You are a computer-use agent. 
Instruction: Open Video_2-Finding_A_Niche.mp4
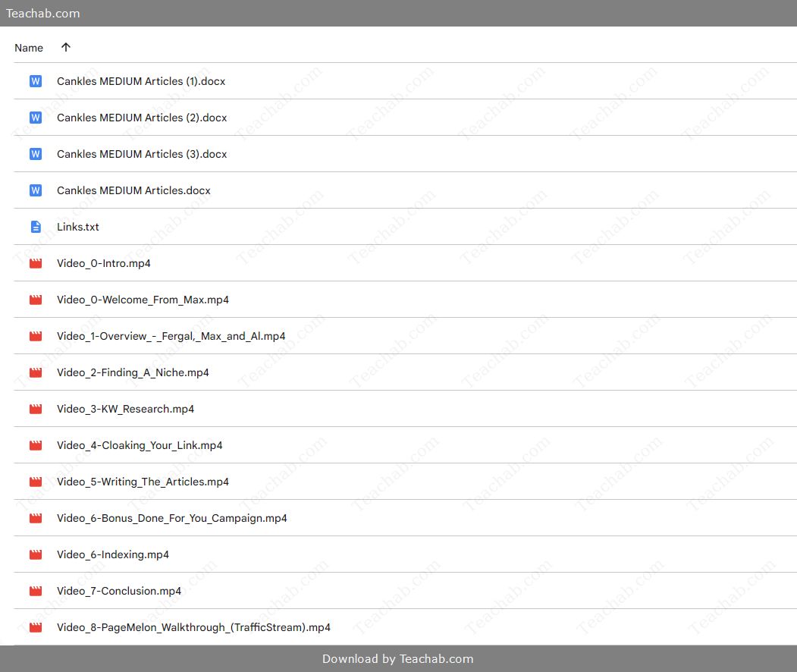(x=133, y=372)
